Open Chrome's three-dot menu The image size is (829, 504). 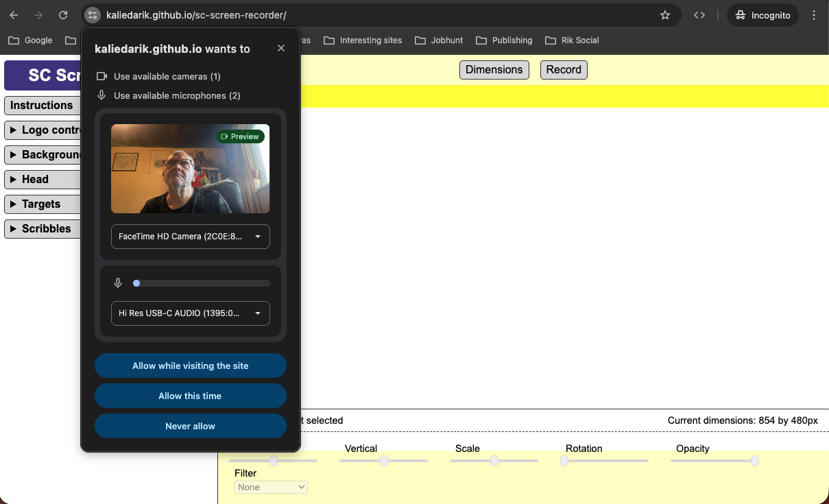pos(814,14)
